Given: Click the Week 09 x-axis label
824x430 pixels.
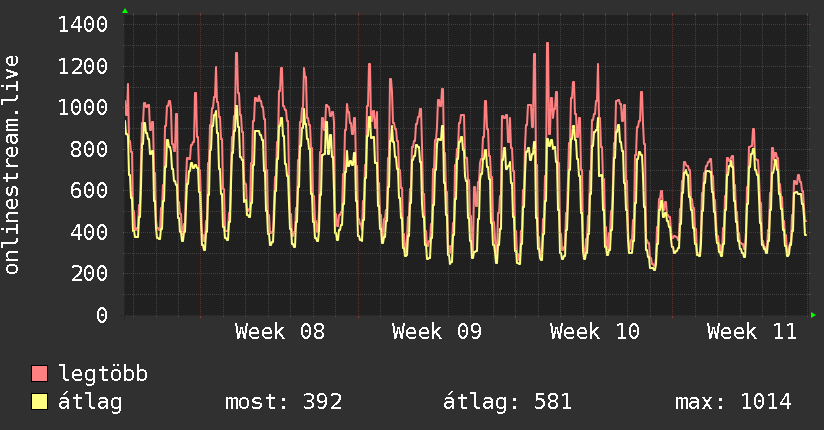Looking at the screenshot, I should coord(437,332).
